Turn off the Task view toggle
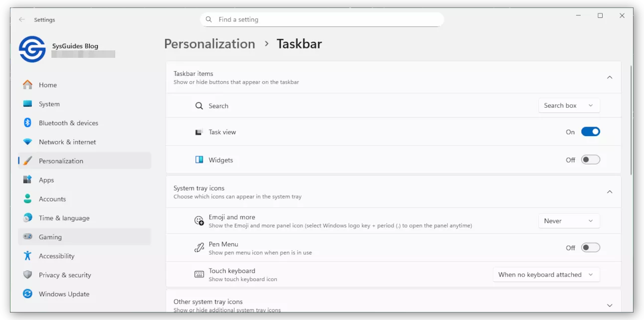Image resolution: width=644 pixels, height=320 pixels. pos(590,132)
